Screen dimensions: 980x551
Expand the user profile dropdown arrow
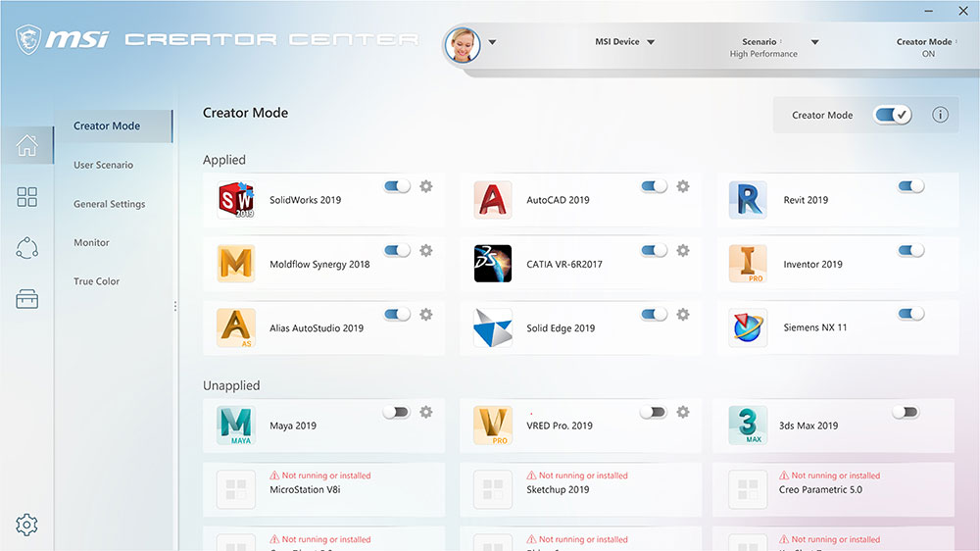pyautogui.click(x=492, y=42)
